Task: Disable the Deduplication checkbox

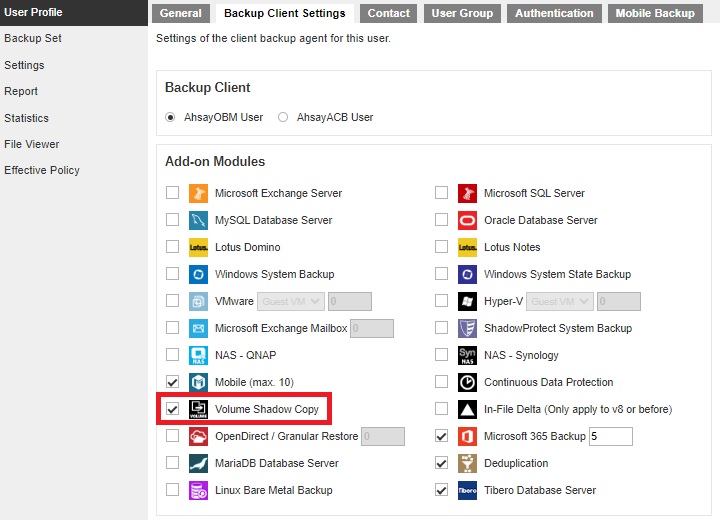Action: click(442, 463)
